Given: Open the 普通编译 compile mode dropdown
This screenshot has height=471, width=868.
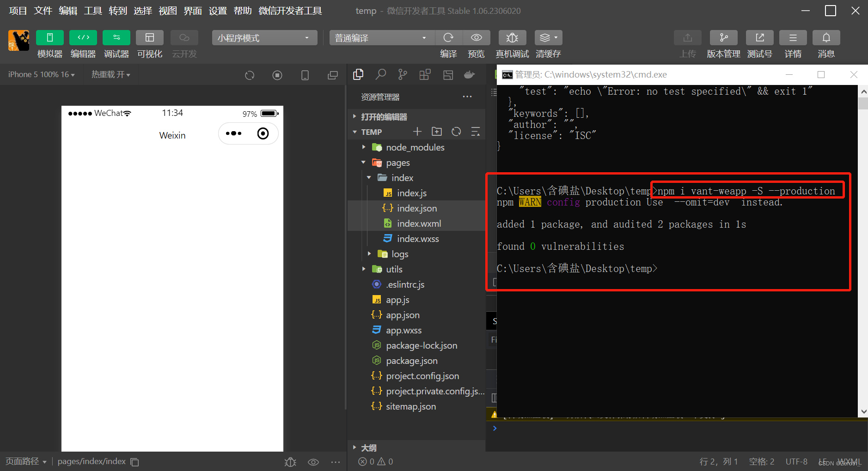Looking at the screenshot, I should pos(380,37).
